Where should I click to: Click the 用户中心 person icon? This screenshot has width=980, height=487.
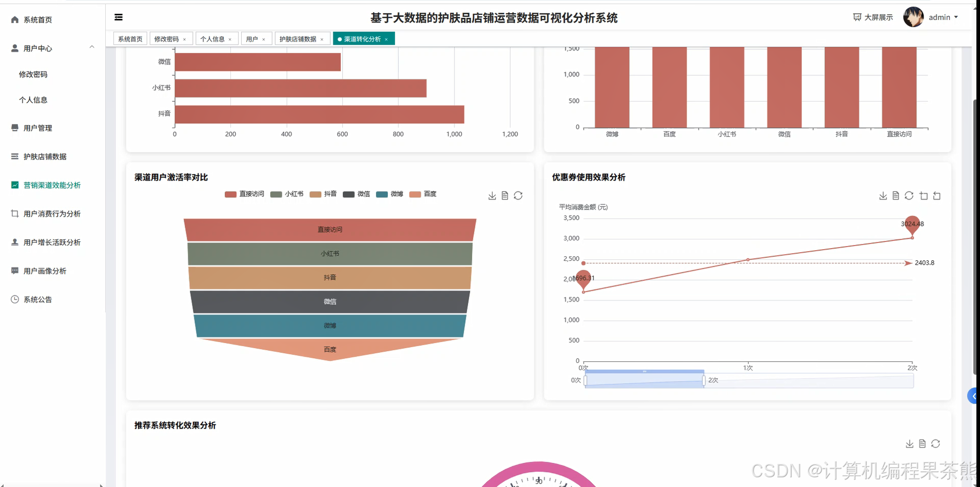(x=15, y=48)
